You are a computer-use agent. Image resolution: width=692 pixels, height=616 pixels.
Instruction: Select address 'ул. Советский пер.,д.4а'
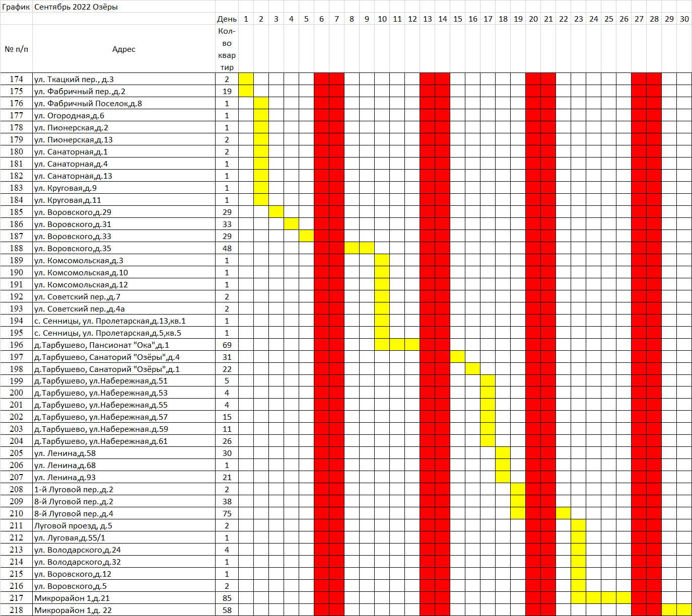click(124, 309)
